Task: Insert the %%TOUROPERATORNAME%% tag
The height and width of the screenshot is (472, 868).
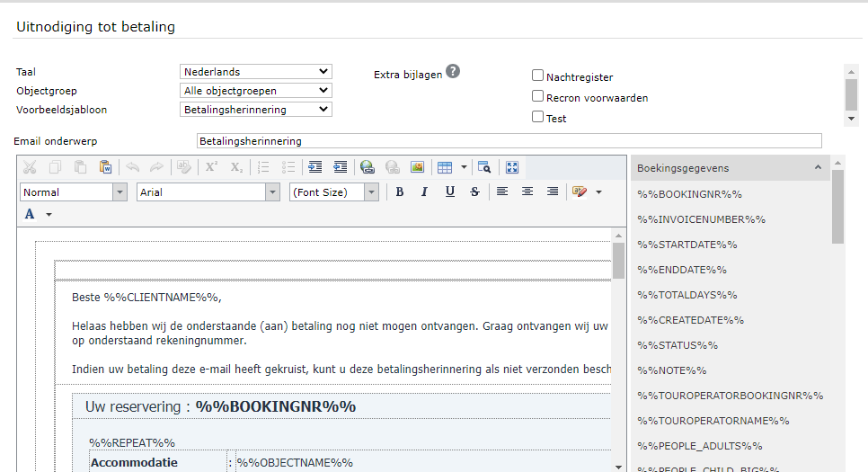Action: [x=713, y=421]
